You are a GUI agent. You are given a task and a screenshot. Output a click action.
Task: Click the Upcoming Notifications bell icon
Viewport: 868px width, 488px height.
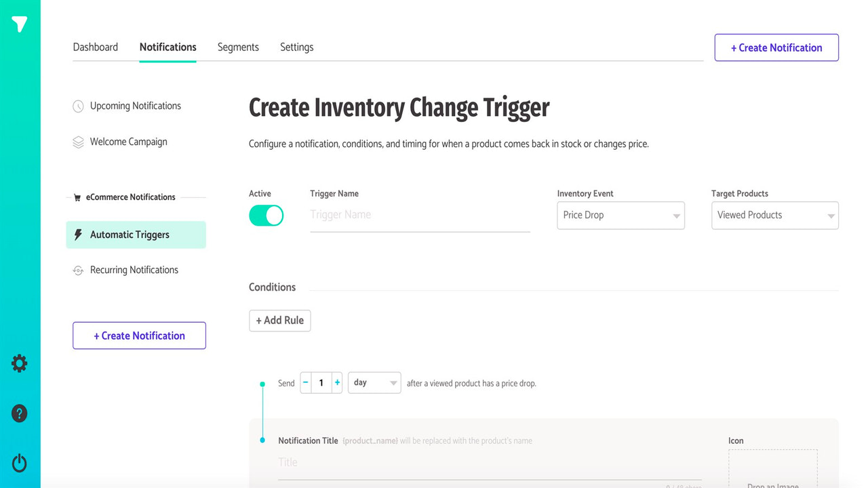[x=78, y=106]
